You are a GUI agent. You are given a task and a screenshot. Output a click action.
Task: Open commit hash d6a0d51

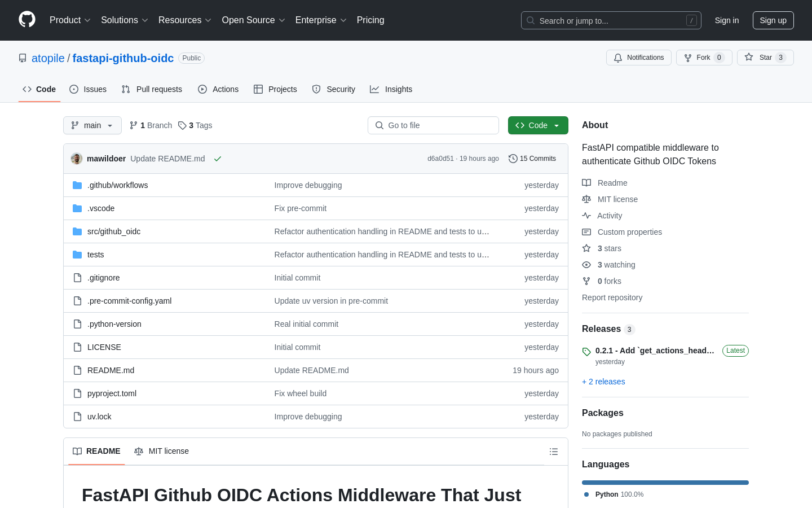440,159
